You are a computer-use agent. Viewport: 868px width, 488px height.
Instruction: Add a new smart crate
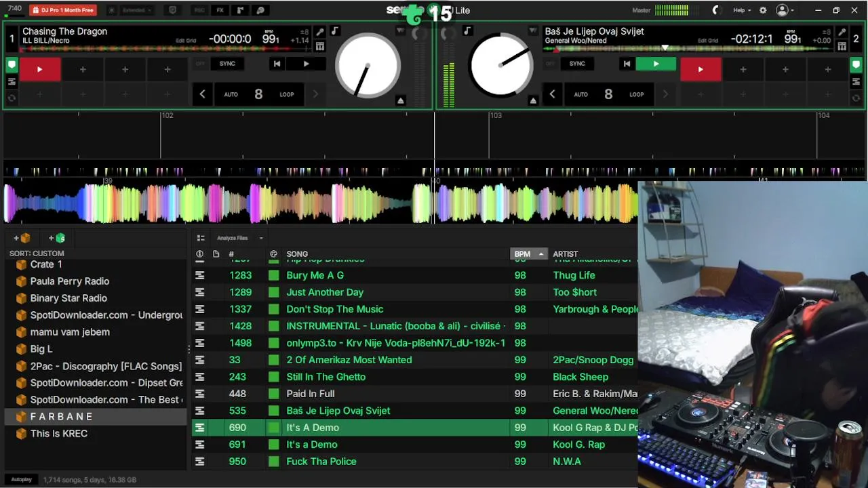click(x=57, y=238)
